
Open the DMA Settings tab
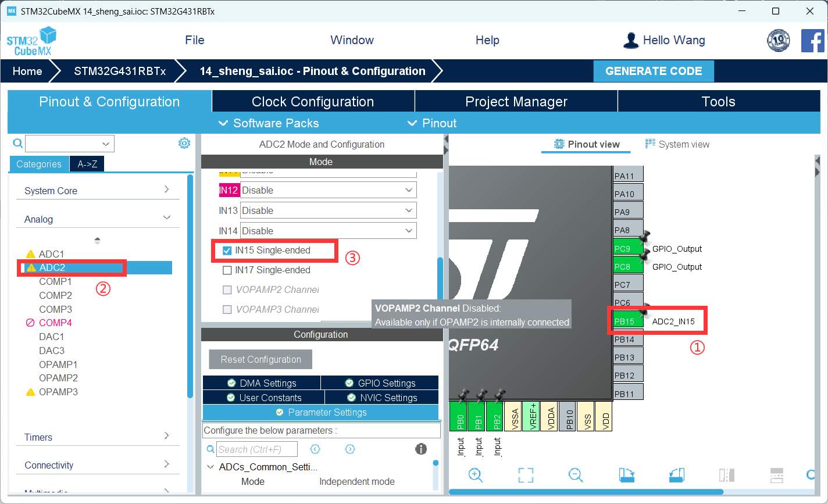click(262, 383)
